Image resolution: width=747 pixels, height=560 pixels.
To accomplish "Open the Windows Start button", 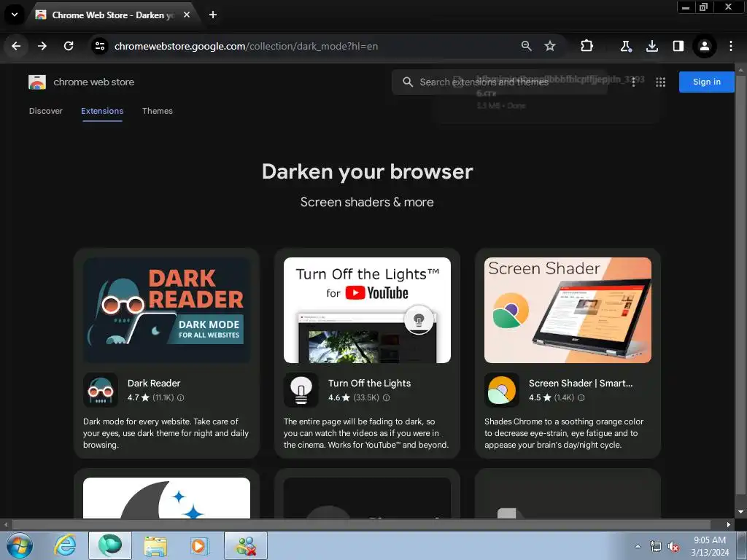I will 20,545.
